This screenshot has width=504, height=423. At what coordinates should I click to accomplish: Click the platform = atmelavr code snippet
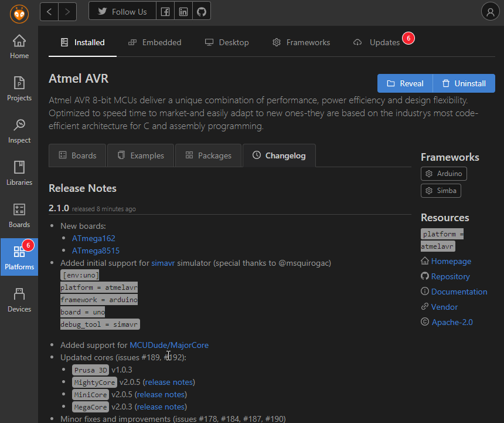(x=442, y=240)
